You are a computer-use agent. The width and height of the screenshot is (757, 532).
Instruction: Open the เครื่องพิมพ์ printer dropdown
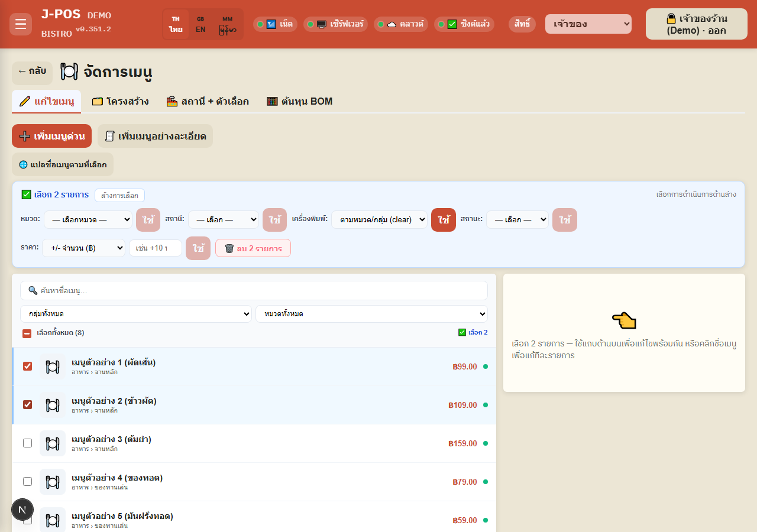click(379, 219)
